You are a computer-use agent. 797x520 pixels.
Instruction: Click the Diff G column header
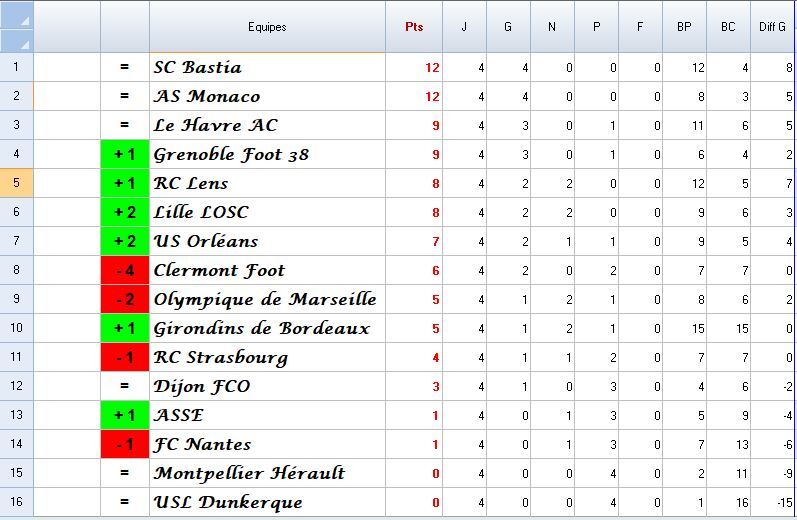tap(773, 27)
